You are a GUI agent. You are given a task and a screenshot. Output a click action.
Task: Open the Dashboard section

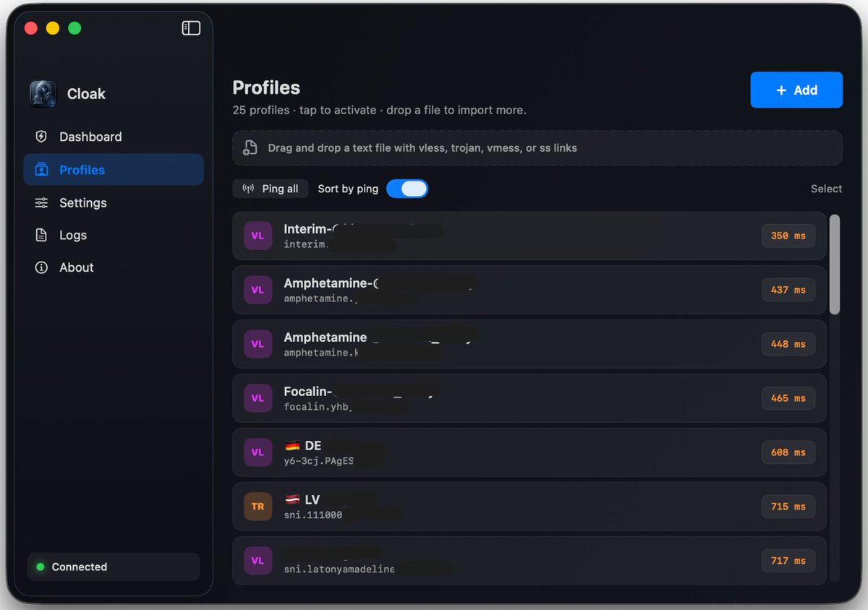(x=114, y=137)
